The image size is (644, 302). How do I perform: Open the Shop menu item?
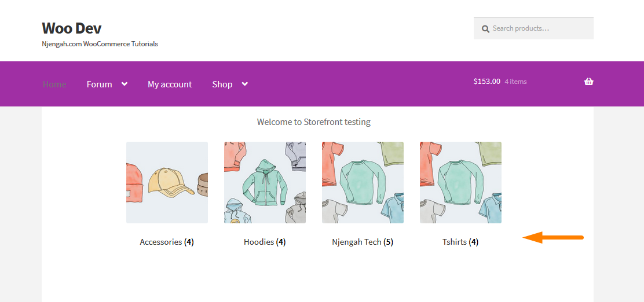click(222, 84)
